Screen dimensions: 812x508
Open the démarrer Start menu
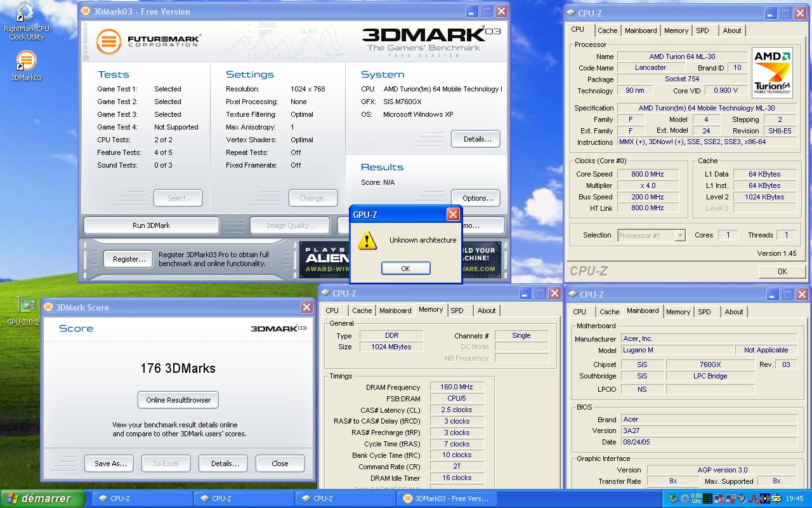click(x=42, y=498)
